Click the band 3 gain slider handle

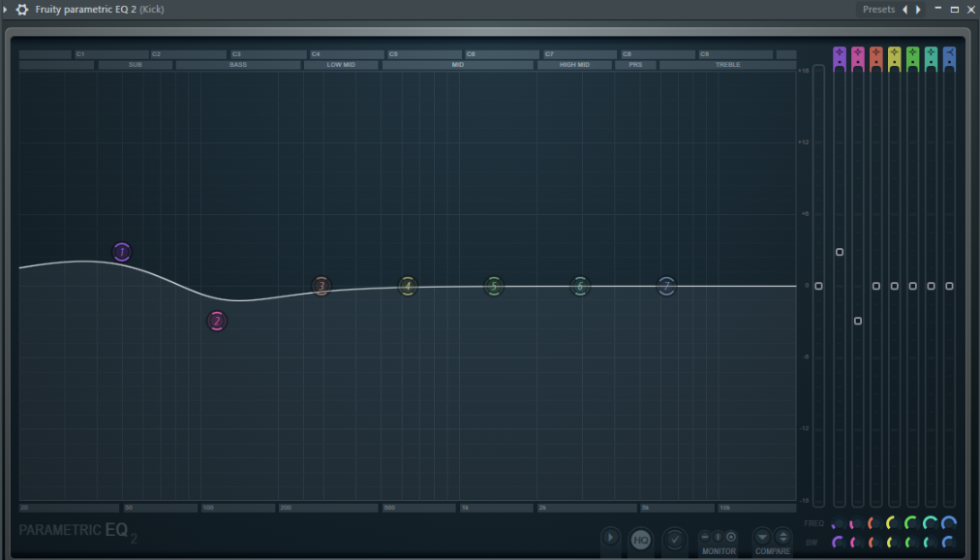coord(876,286)
